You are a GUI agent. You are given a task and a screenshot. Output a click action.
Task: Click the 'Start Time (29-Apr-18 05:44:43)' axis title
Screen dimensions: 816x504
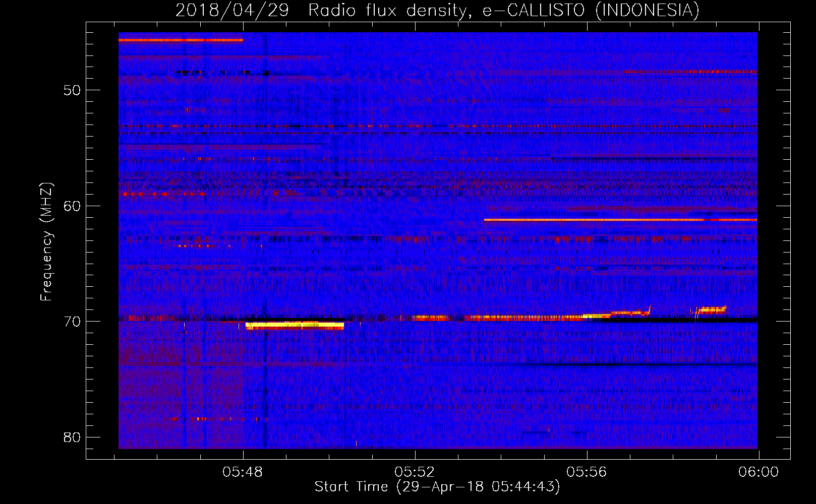[437, 487]
